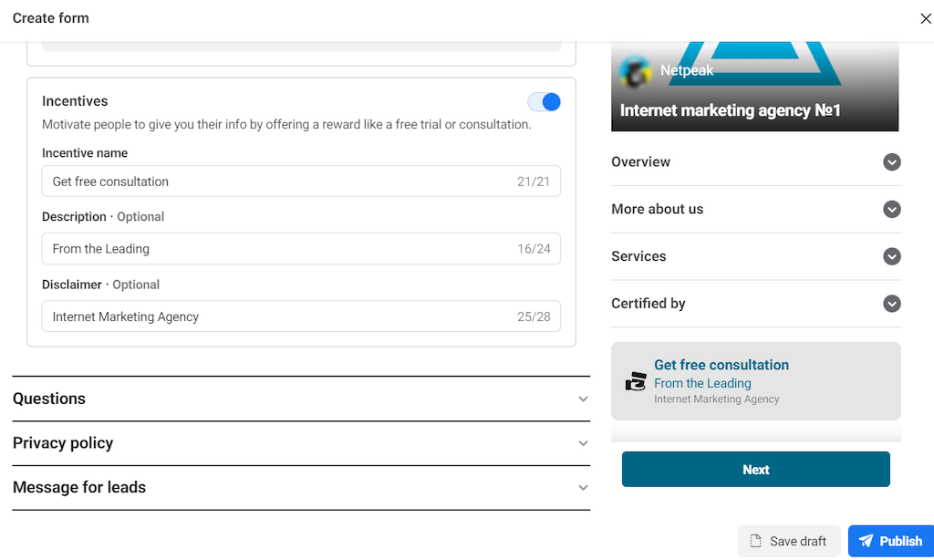Expand the Questions section

301,399
